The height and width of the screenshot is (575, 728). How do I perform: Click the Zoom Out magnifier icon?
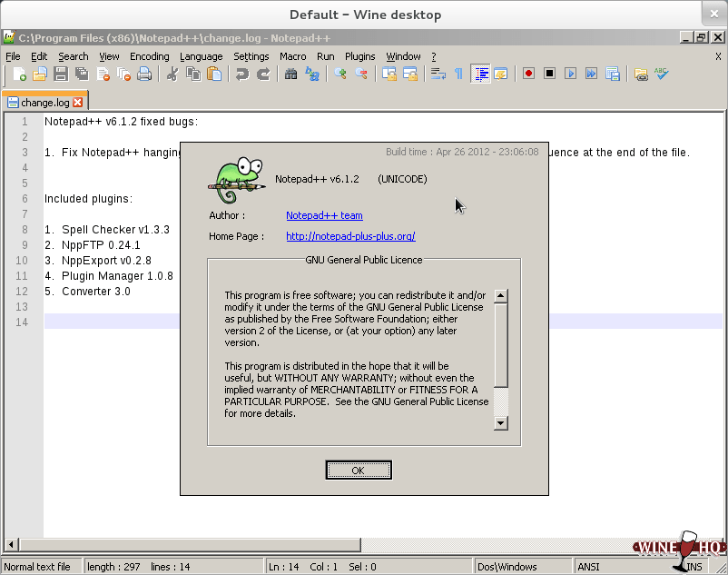tap(361, 74)
